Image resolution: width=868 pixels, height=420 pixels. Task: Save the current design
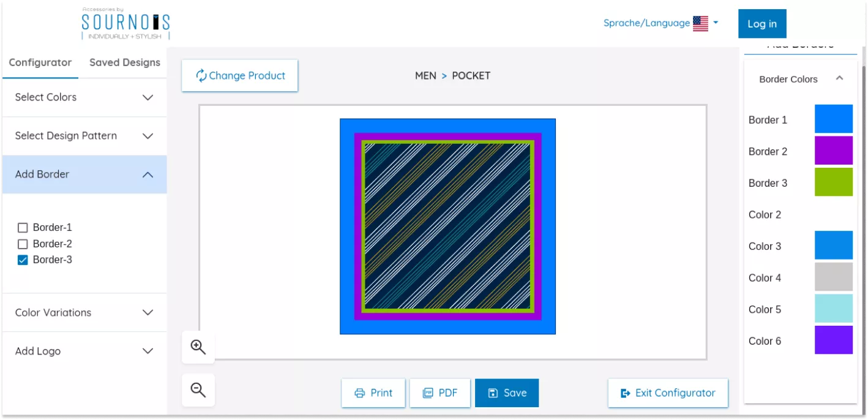(506, 393)
